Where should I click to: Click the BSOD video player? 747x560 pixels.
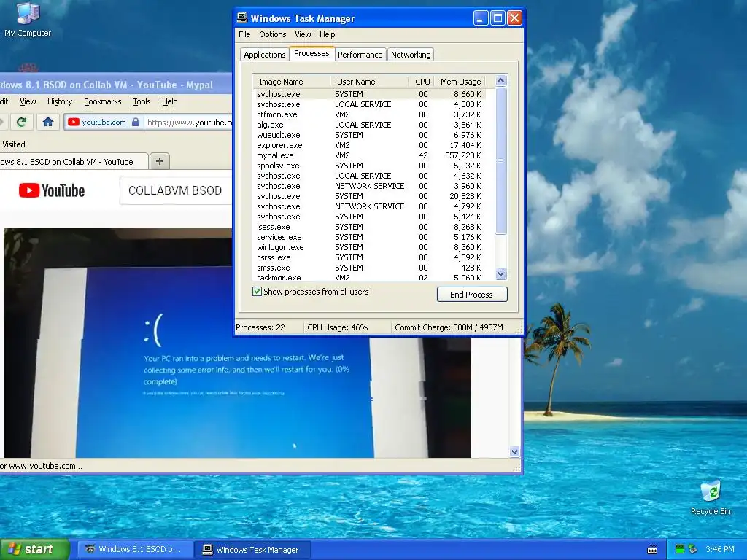[x=238, y=343]
